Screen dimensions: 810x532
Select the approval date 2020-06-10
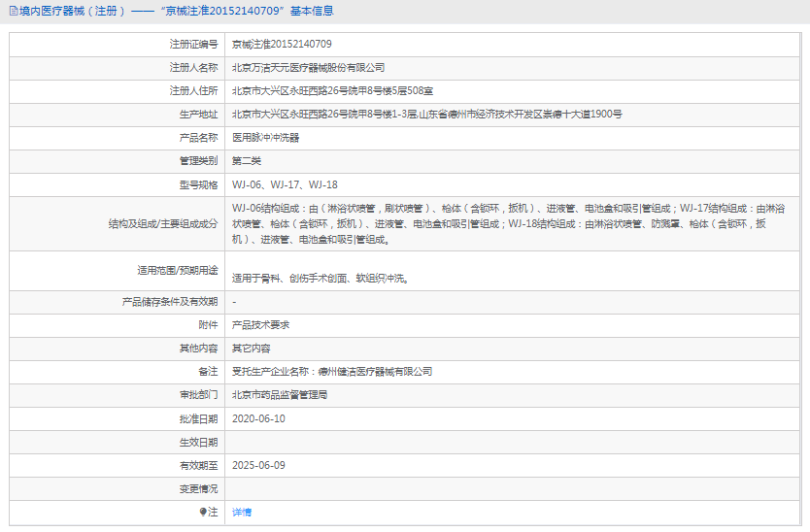coord(258,418)
